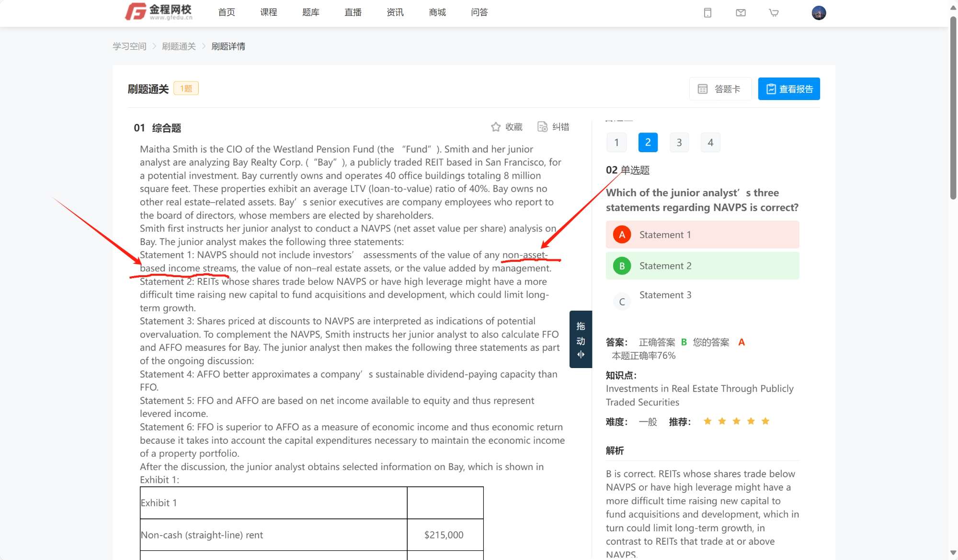Open the mail envelope icon
This screenshot has height=560, width=958.
[x=741, y=13]
